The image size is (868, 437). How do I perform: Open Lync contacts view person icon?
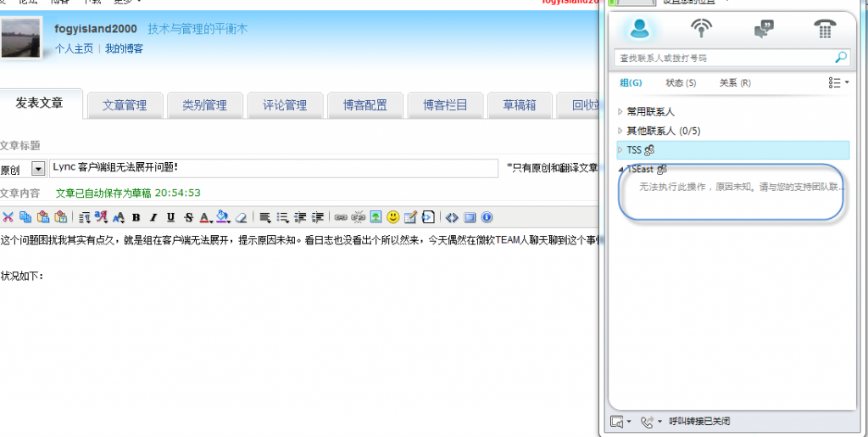click(640, 28)
